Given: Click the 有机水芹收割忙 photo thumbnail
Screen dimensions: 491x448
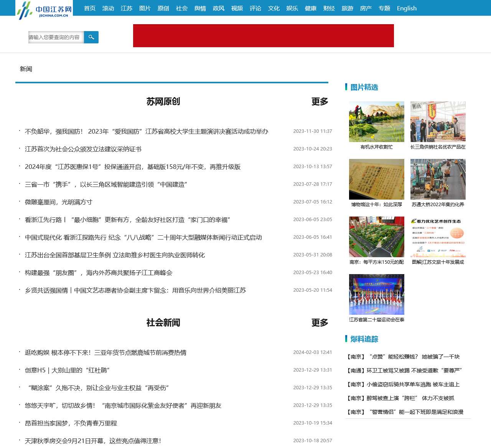Looking at the screenshot, I should 376,121.
